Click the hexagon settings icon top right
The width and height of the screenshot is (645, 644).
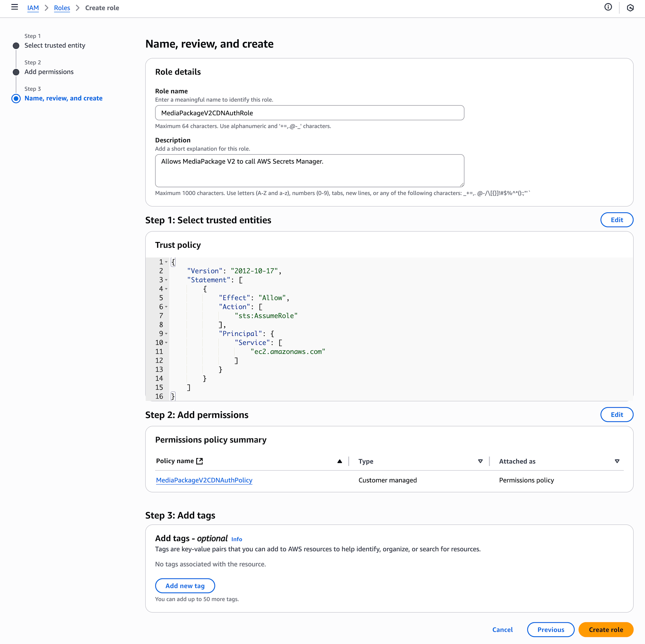(x=630, y=8)
